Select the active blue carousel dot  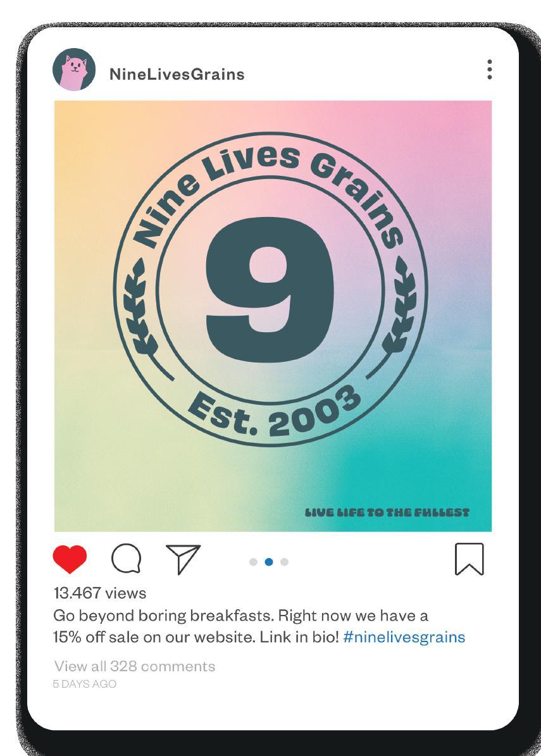pos(269,562)
